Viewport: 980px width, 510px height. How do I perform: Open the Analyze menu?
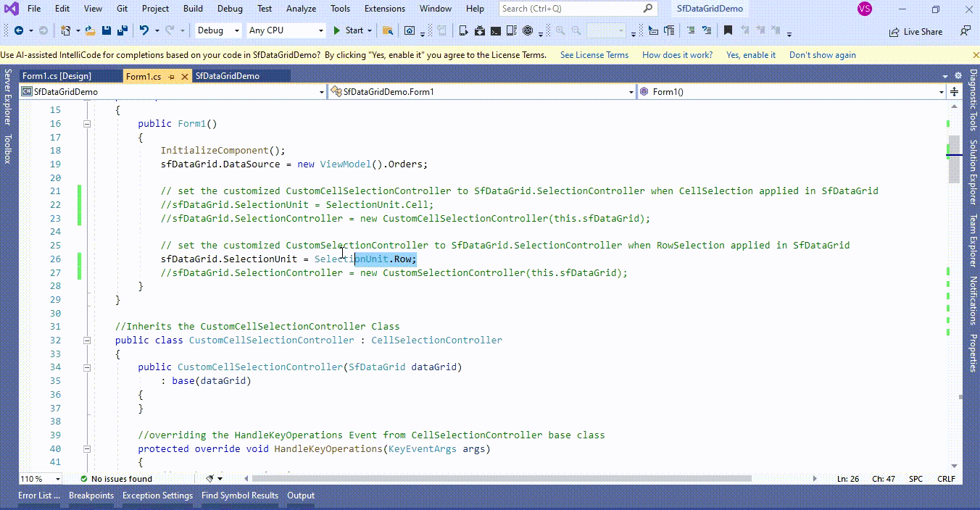pos(301,9)
